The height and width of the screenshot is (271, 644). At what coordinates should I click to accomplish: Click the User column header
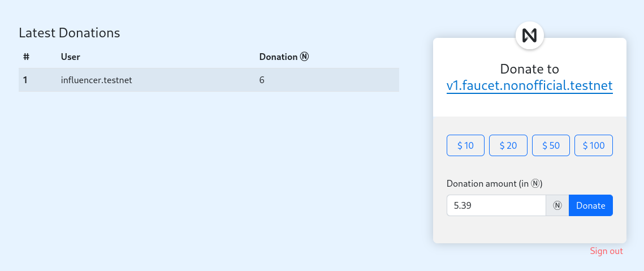71,57
